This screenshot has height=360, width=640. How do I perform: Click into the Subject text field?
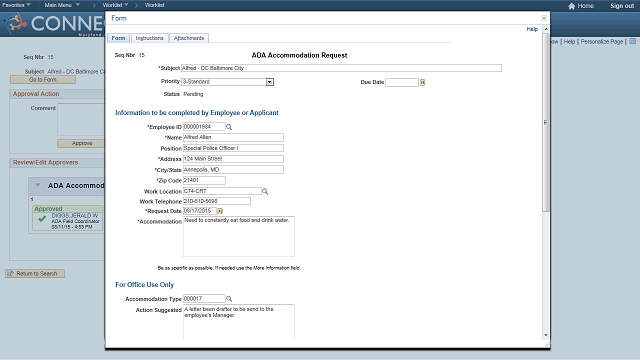(x=341, y=68)
